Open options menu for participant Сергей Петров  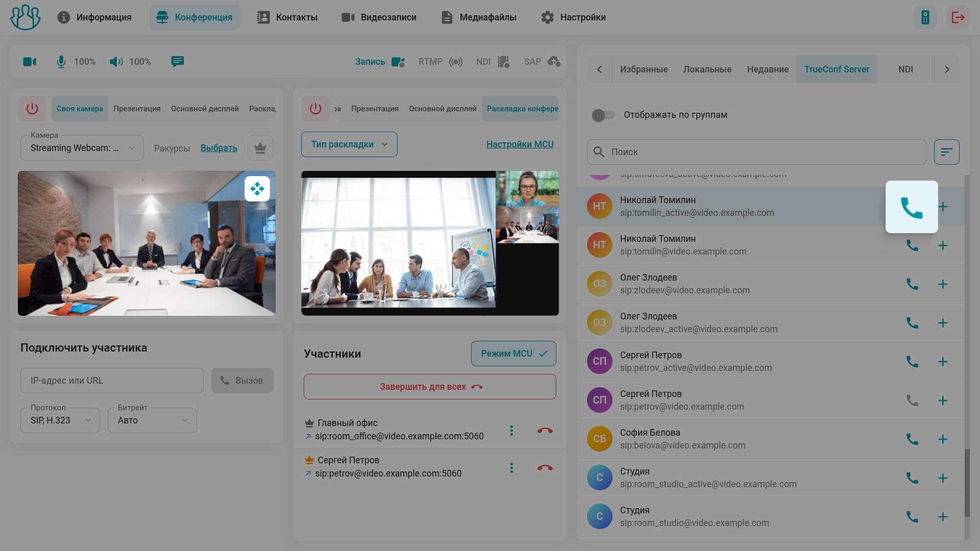[x=511, y=468]
